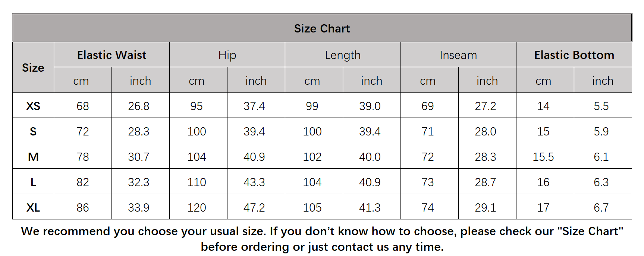644x256 pixels.
Task: Click the XL elastic bottom value 6.7
Action: pyautogui.click(x=601, y=207)
